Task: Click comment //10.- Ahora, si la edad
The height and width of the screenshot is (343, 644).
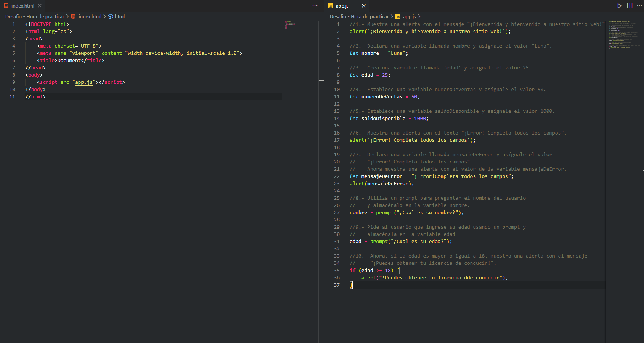Action: 468,256
